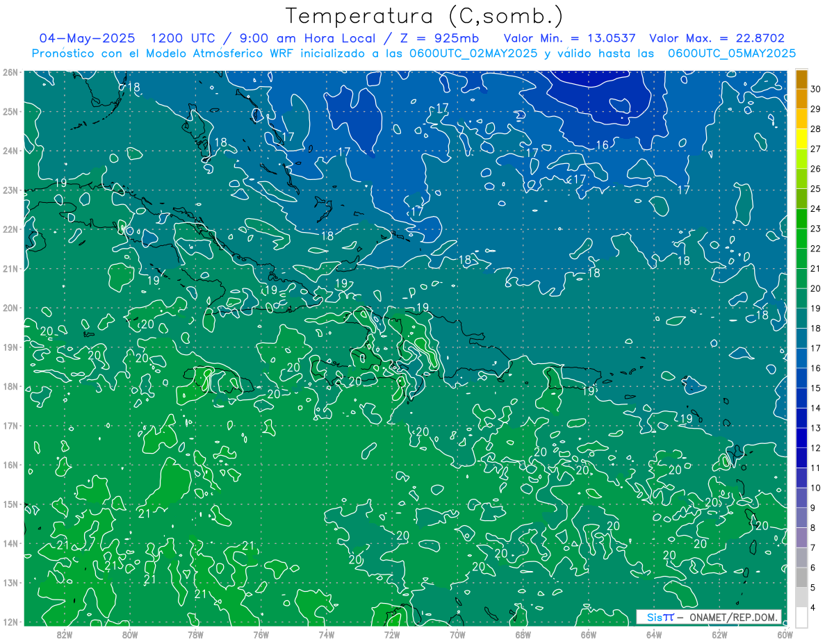Click legend value '28' on the colorbar
Viewport: 834px width, 644px height.
click(816, 129)
